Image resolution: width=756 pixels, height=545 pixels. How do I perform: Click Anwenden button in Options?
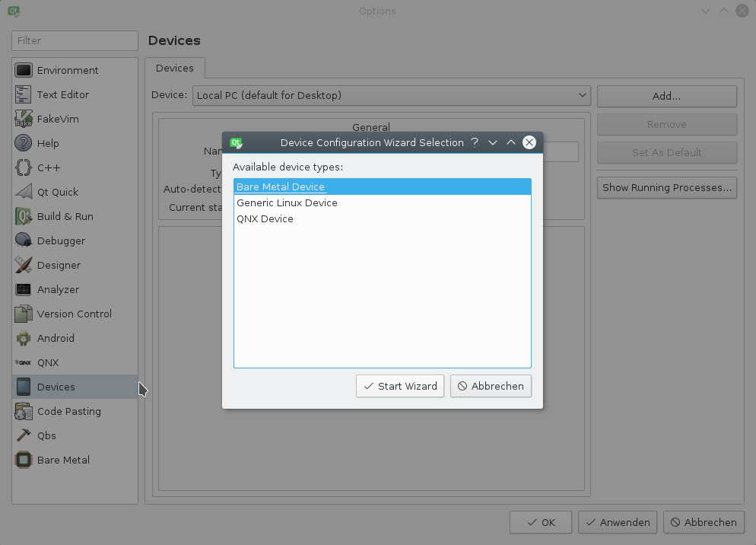[x=618, y=522]
